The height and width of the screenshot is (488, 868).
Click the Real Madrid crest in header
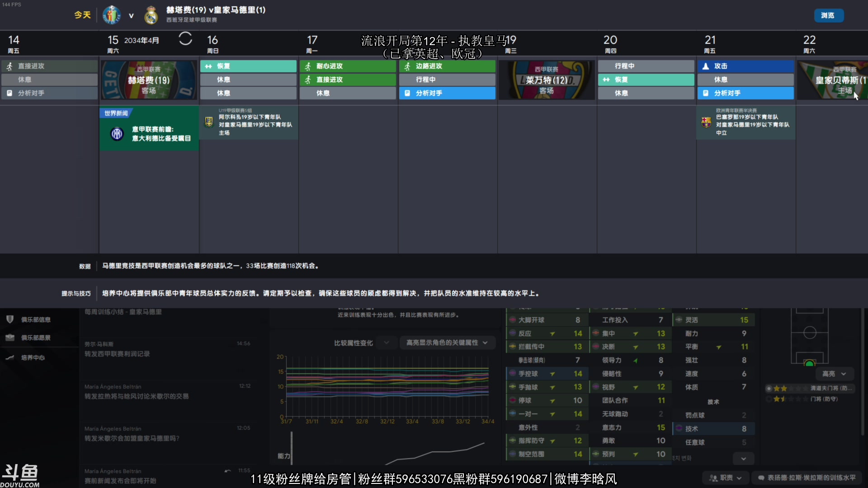point(151,15)
